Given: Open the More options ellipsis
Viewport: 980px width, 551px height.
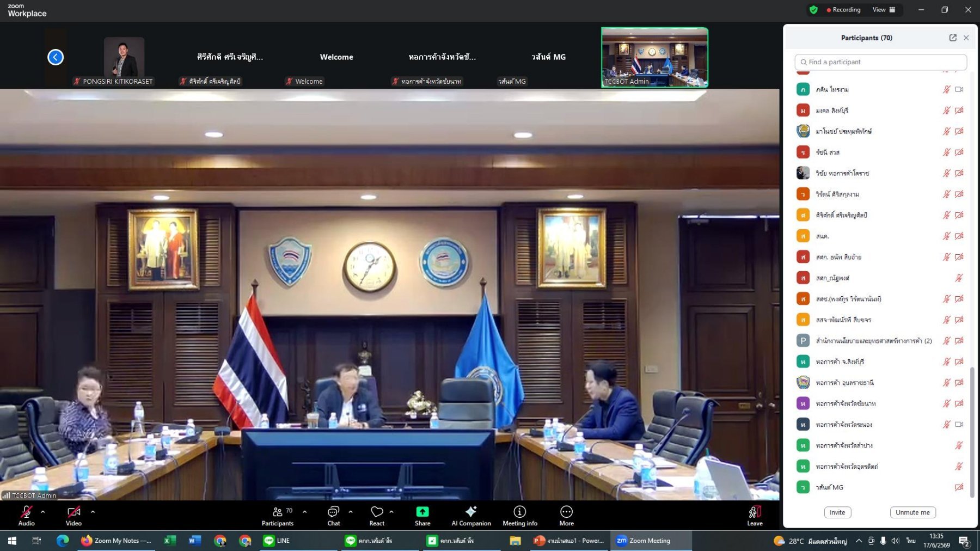Looking at the screenshot, I should coord(566,512).
